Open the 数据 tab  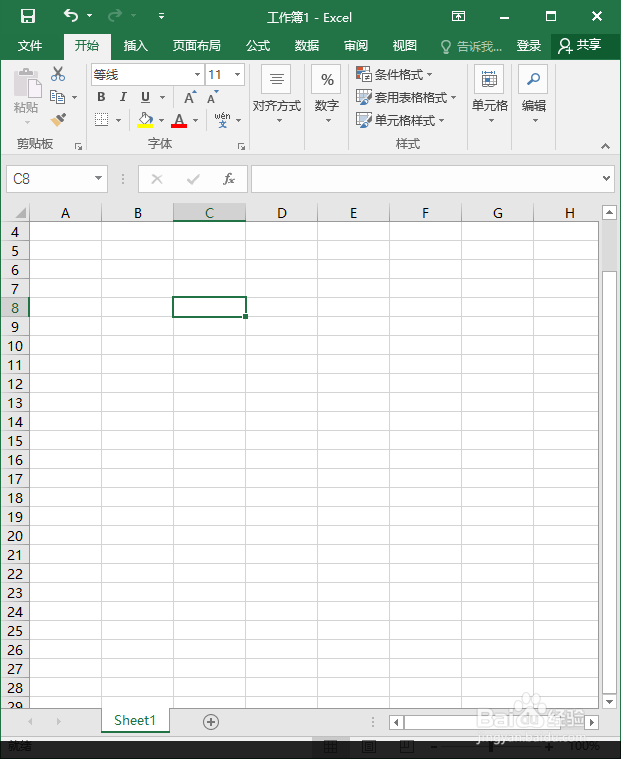click(306, 46)
